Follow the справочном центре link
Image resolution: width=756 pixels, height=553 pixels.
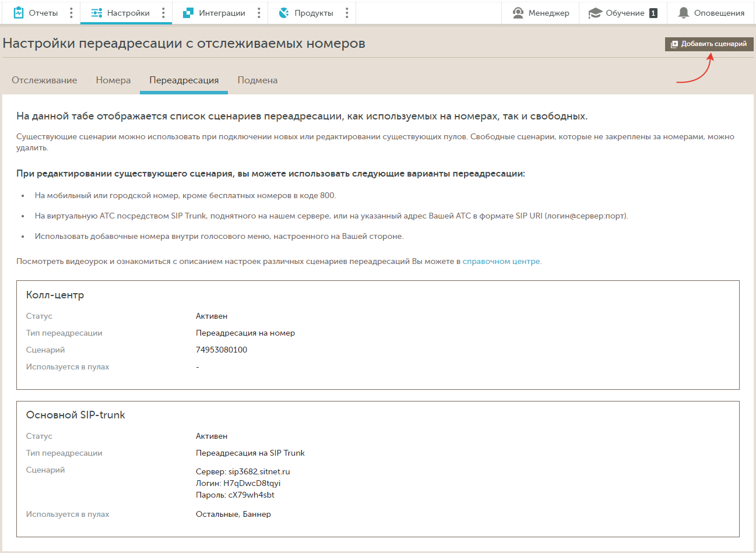coord(502,261)
